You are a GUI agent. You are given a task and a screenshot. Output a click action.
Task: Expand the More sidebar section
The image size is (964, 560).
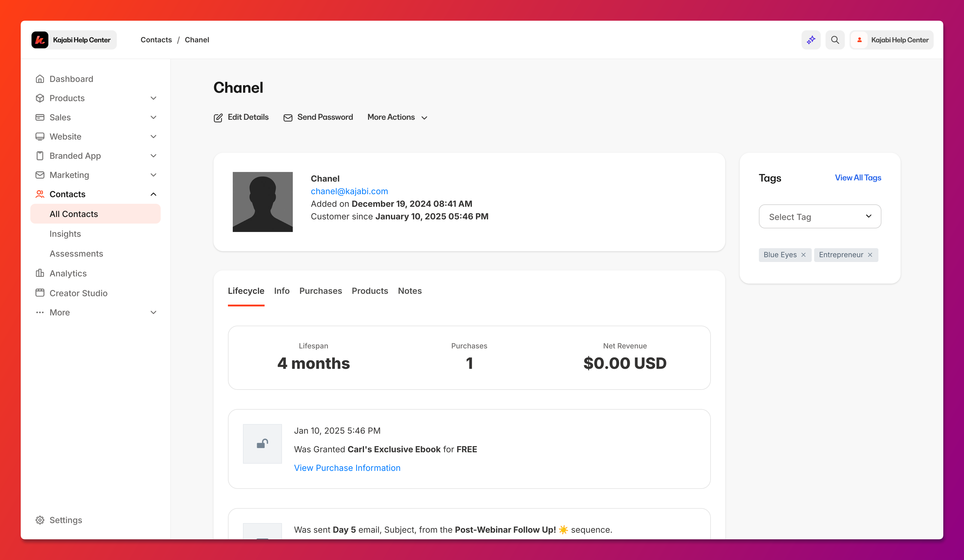(x=153, y=312)
